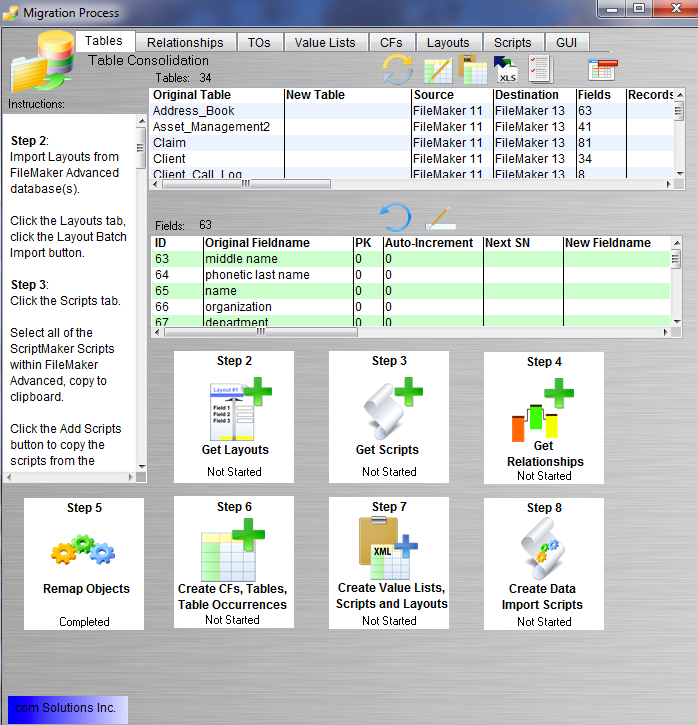Click the Step 7 XML clipboard icon
Image resolution: width=698 pixels, height=725 pixels.
[388, 548]
